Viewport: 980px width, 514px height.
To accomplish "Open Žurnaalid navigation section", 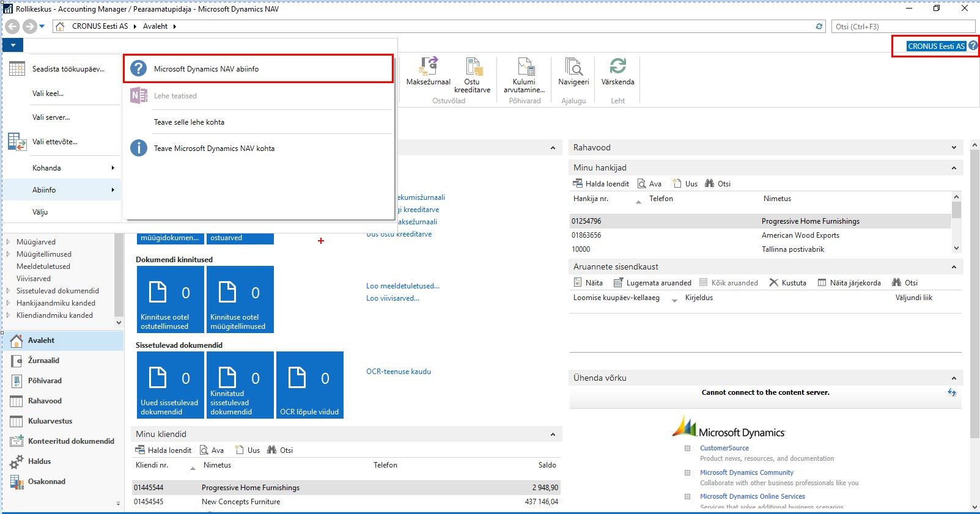I will pos(63,361).
